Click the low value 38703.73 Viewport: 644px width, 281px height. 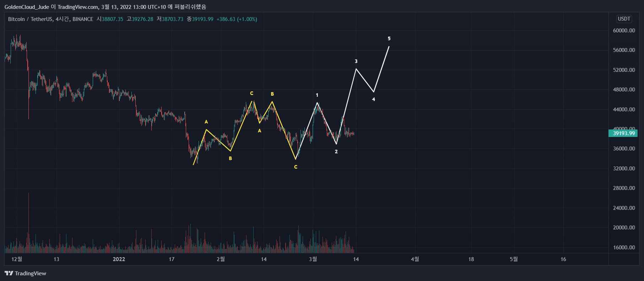click(173, 19)
